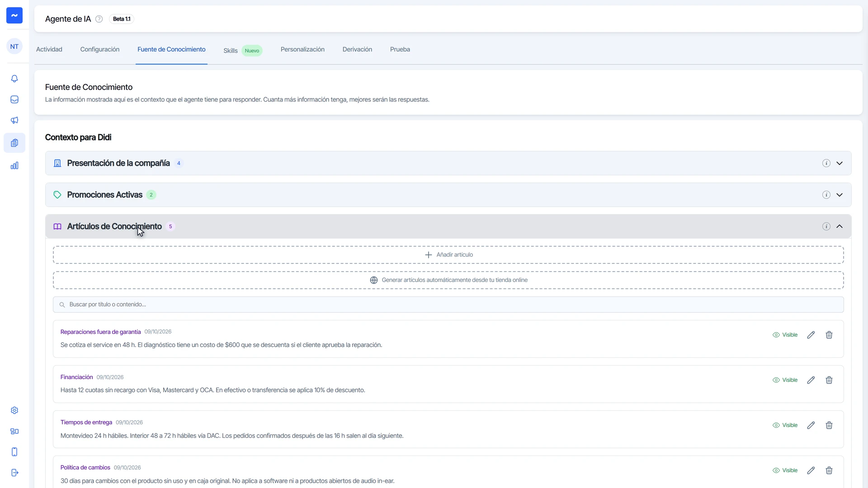
Task: Edit the Financiación article
Action: point(811,380)
